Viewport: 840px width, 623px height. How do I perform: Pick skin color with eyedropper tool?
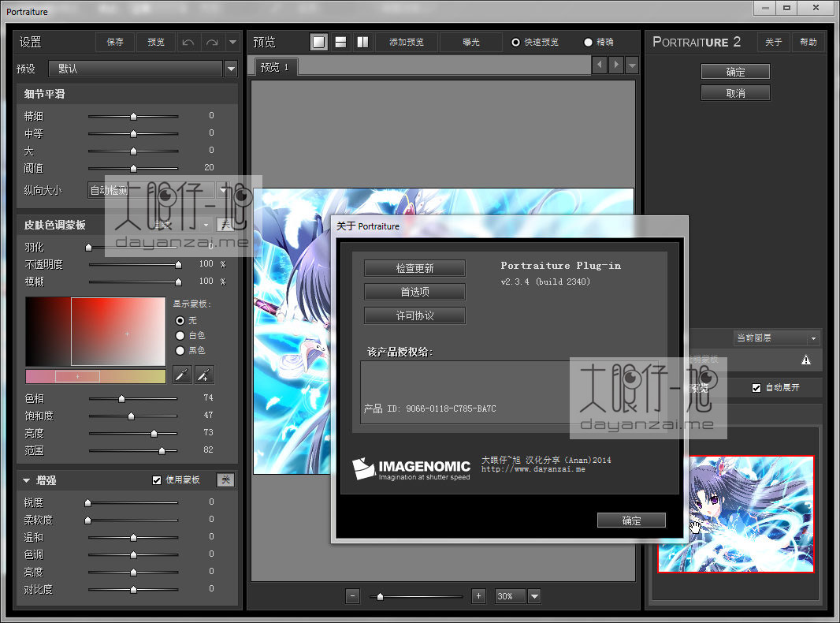[x=182, y=375]
